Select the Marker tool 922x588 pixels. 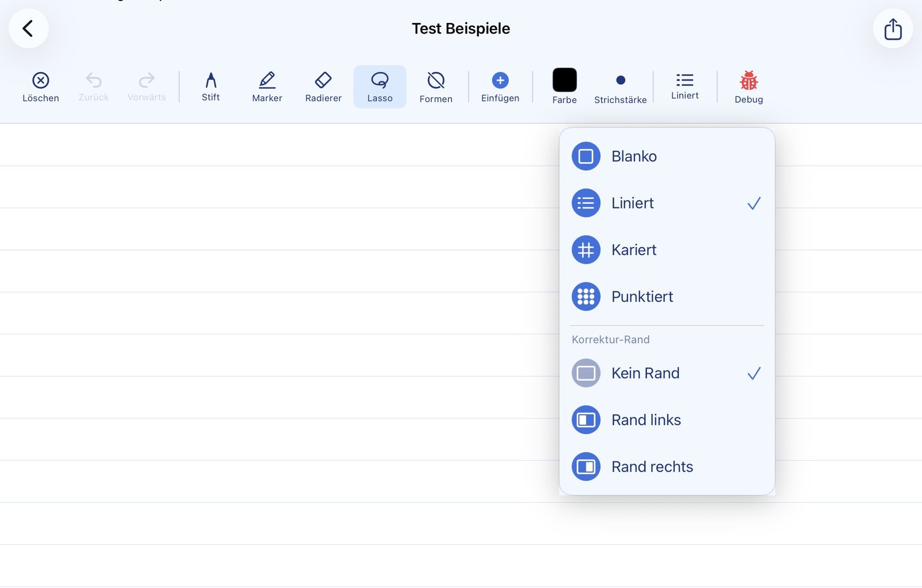[266, 86]
